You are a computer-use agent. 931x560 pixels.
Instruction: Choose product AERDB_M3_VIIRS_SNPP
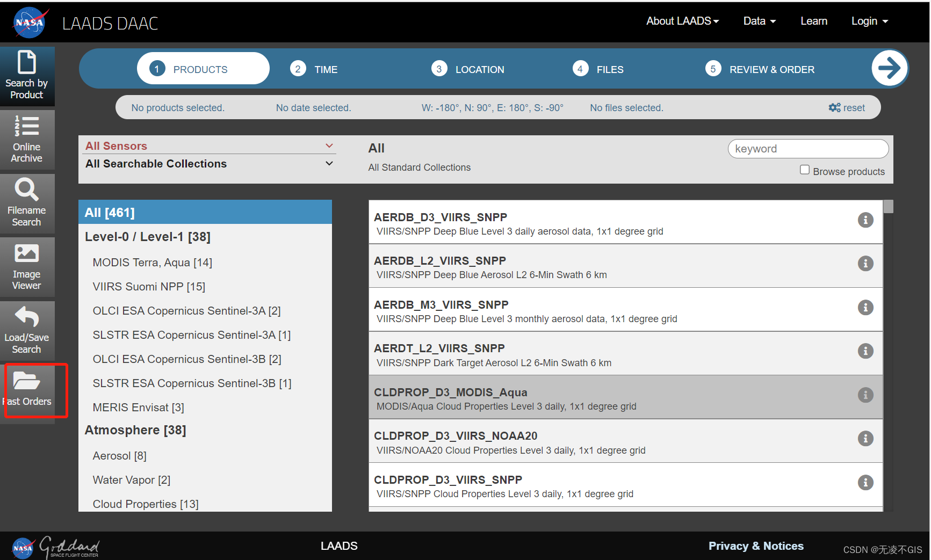pyautogui.click(x=626, y=310)
